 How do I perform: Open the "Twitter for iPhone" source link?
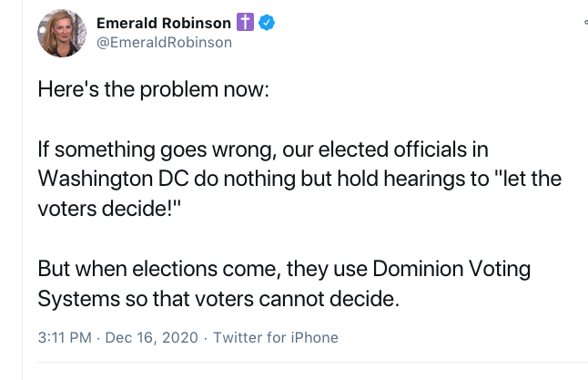[x=275, y=337]
